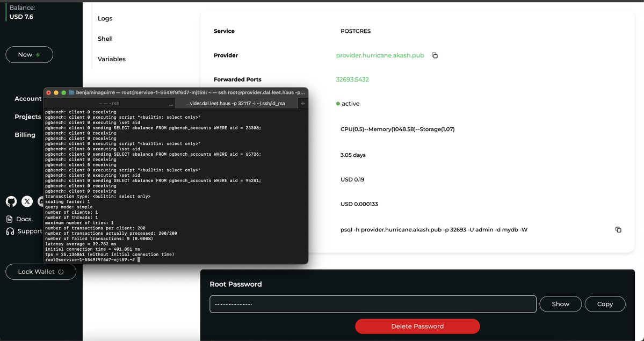Click the scaling factor: 1 terminal line
Image resolution: width=644 pixels, height=341 pixels.
tap(67, 202)
